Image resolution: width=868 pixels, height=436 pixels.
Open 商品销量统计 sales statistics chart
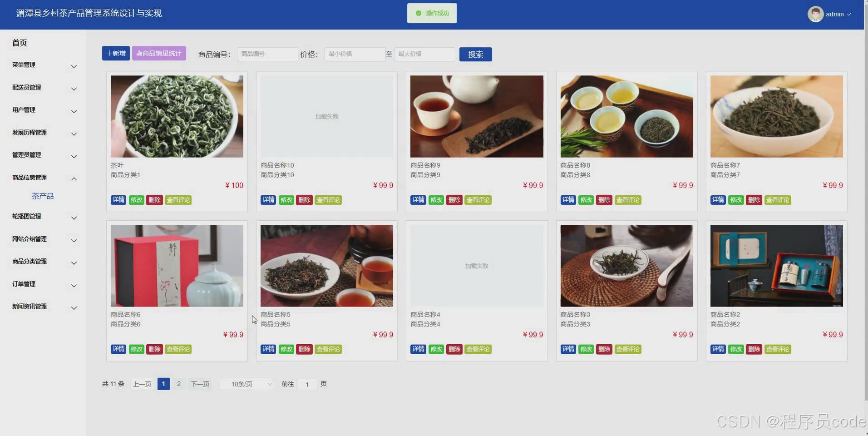pyautogui.click(x=159, y=53)
